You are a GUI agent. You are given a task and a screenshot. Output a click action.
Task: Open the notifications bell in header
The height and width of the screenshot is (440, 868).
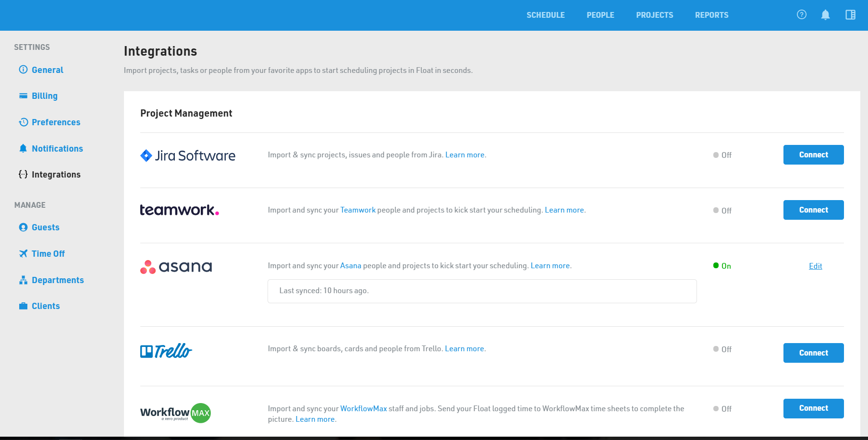point(825,15)
